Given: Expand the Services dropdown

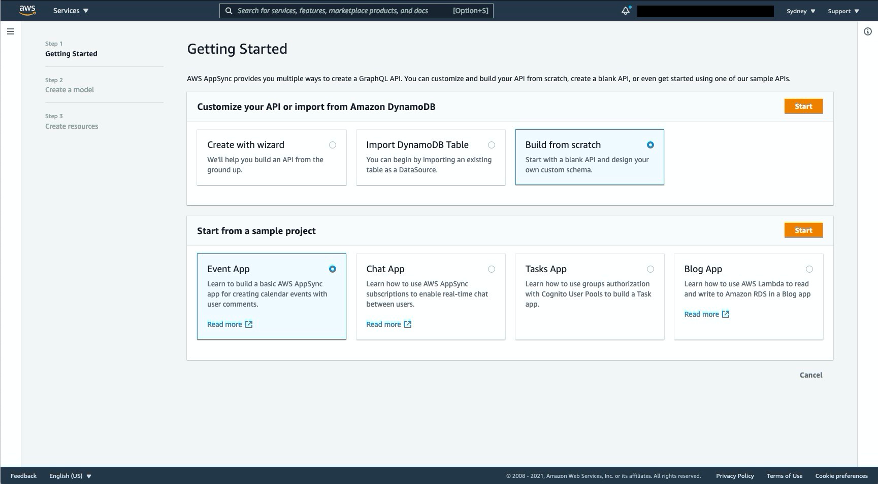Looking at the screenshot, I should tap(71, 11).
